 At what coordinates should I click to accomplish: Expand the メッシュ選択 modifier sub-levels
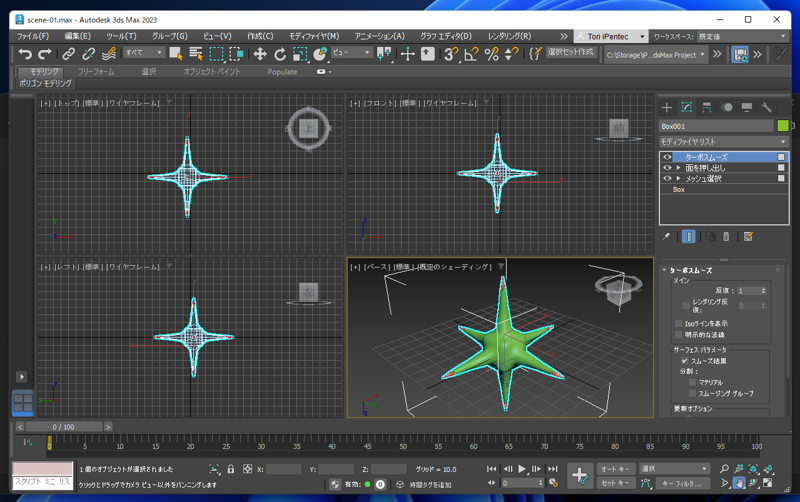point(679,178)
